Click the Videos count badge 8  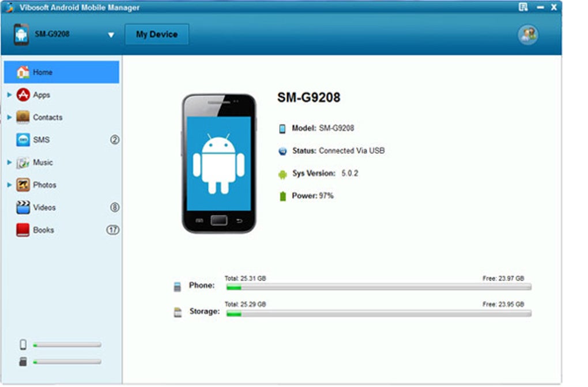pyautogui.click(x=114, y=207)
